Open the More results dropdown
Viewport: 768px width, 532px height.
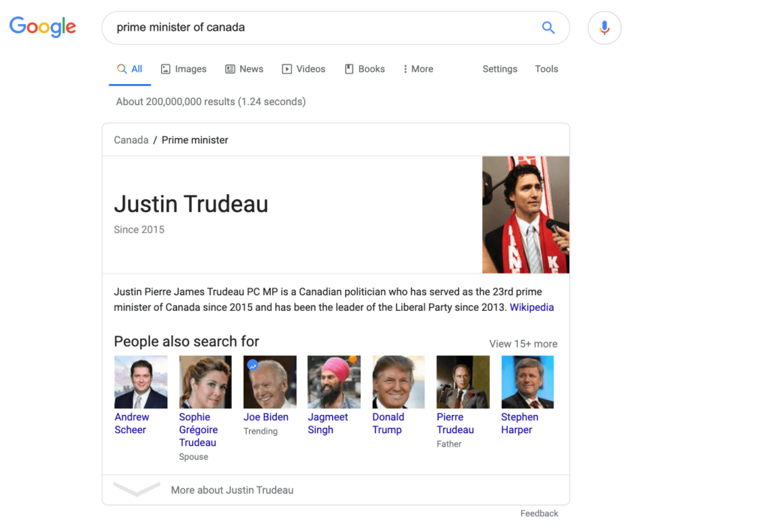point(417,68)
